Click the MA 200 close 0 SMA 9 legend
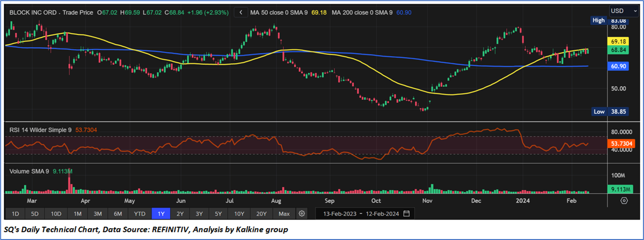Image resolution: width=644 pixels, height=240 pixels. point(362,13)
